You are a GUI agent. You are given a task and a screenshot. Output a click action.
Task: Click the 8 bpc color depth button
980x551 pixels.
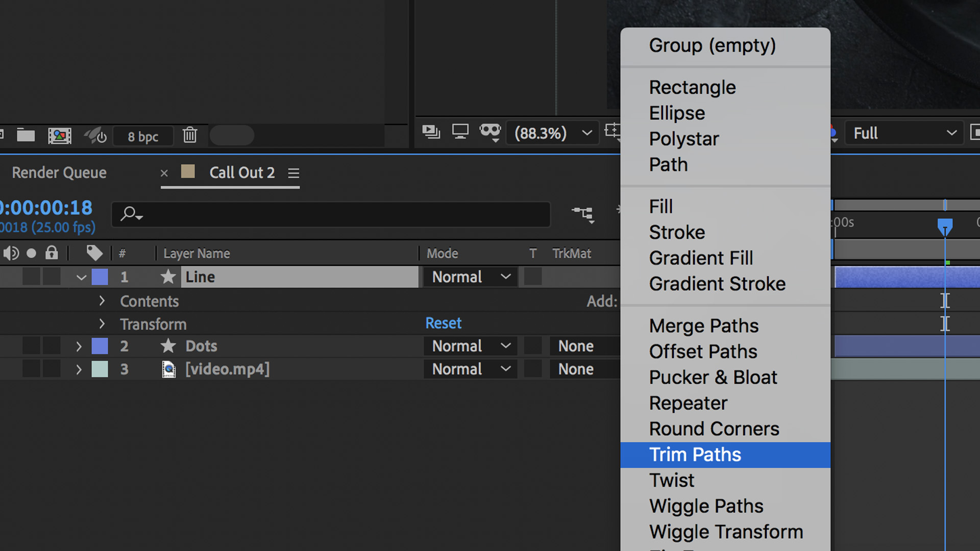tap(143, 136)
